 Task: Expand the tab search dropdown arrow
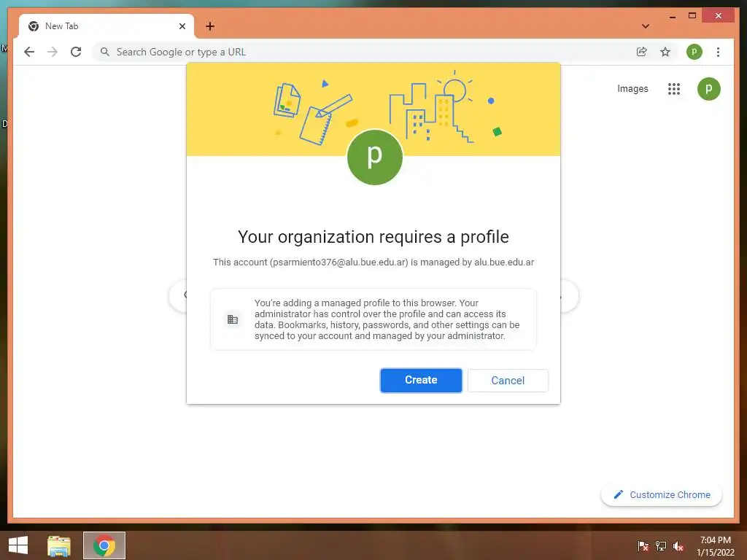646,26
